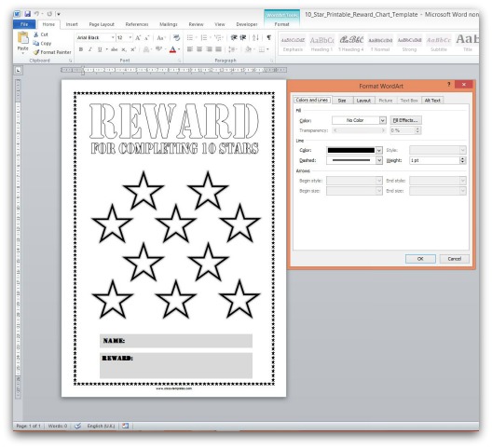
Task: Toggle bold formatting
Action: [x=81, y=49]
